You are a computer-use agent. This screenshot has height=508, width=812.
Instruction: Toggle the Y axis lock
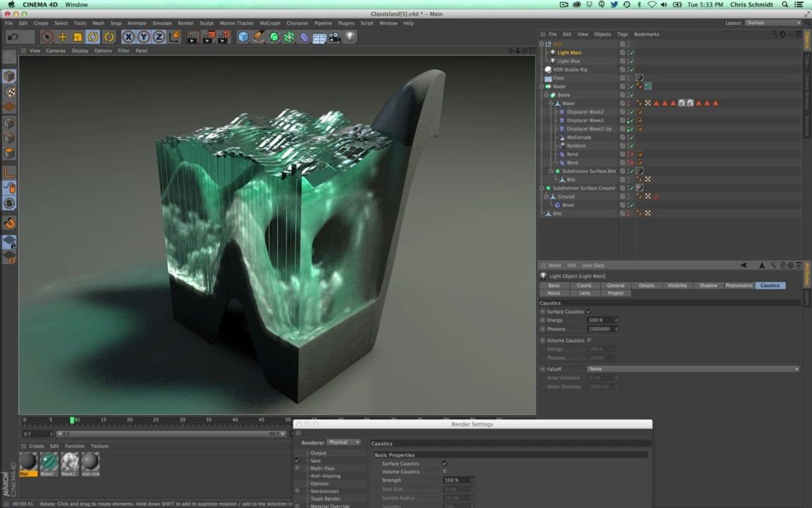coord(144,37)
